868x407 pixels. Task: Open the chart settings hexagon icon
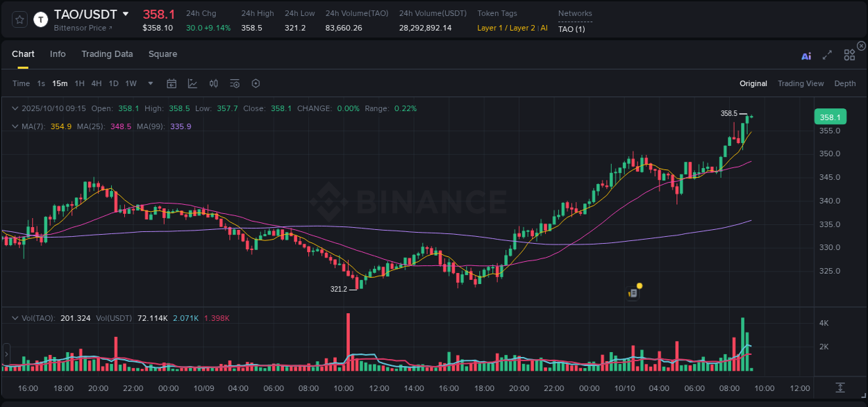click(256, 83)
